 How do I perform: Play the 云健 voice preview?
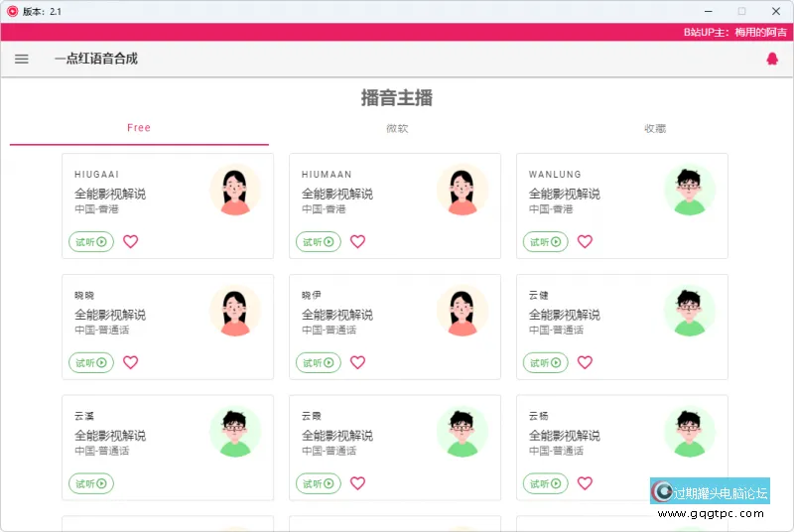[x=546, y=362]
